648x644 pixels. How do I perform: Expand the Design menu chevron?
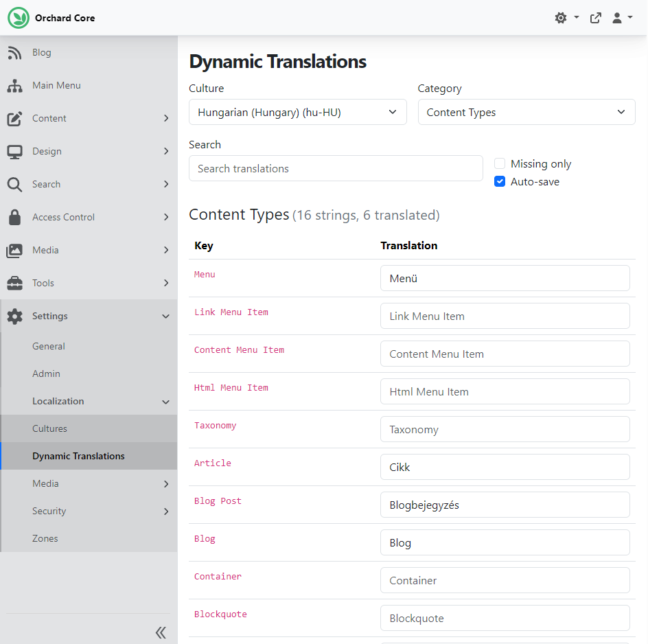point(166,151)
